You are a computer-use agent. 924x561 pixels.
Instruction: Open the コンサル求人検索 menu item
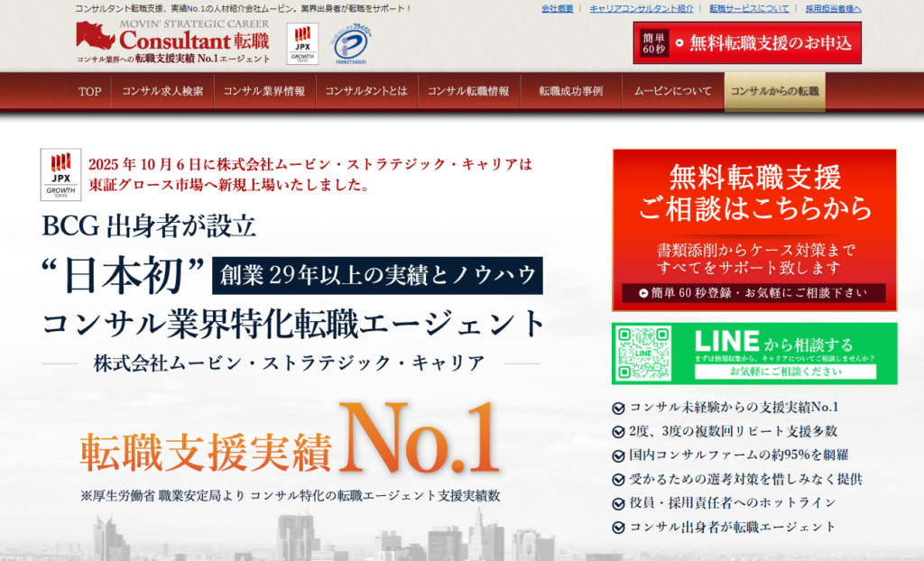tap(162, 91)
